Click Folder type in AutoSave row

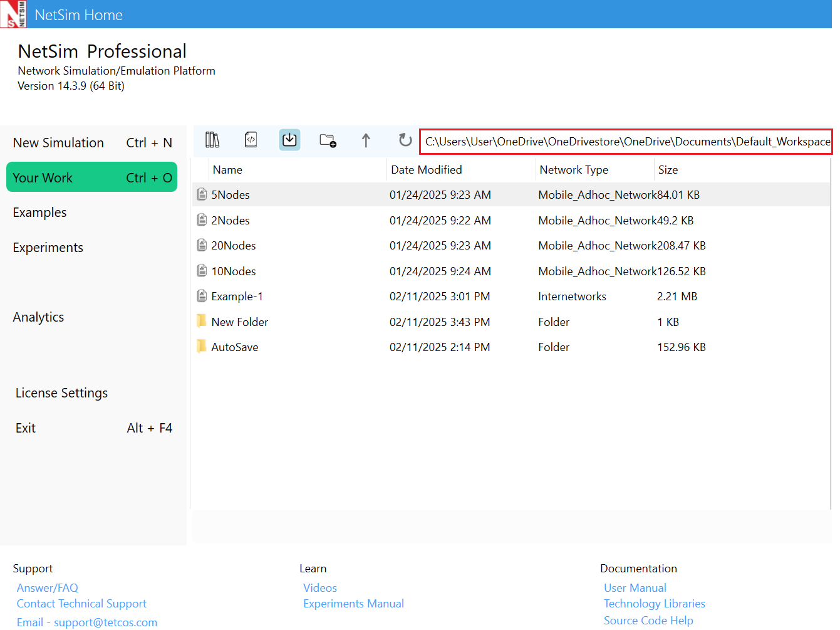[x=554, y=347]
